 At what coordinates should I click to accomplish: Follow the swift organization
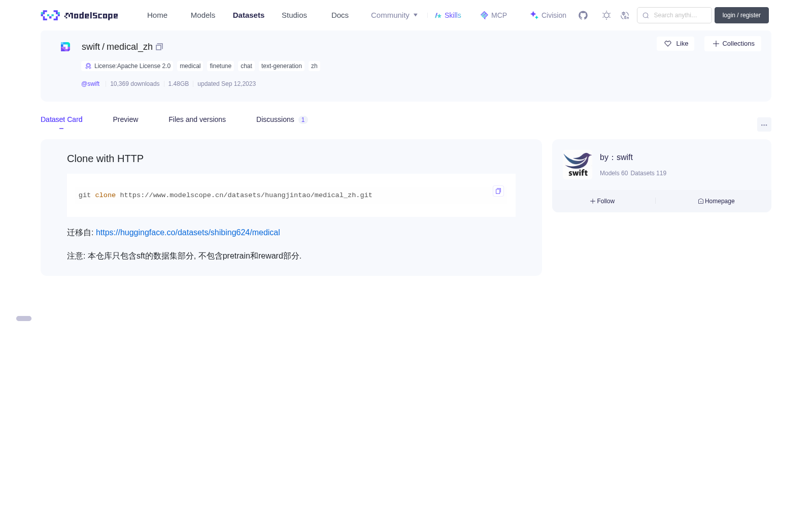[x=602, y=201]
